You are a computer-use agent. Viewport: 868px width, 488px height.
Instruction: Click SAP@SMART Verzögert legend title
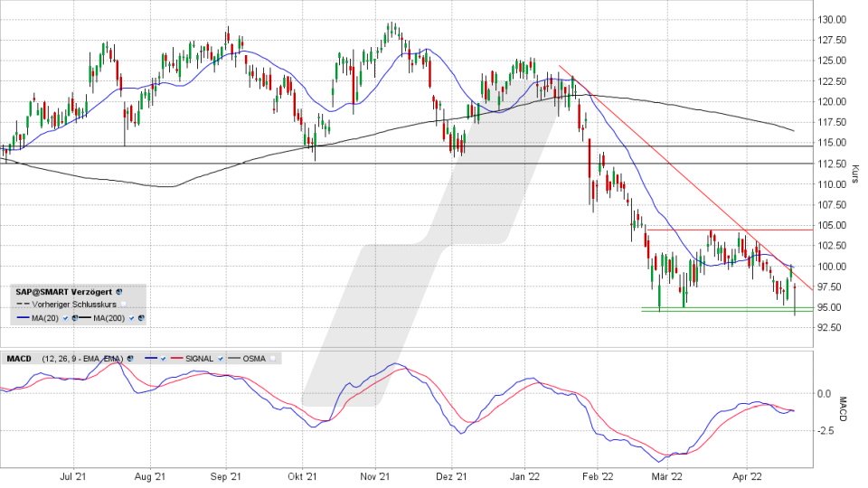(x=63, y=292)
